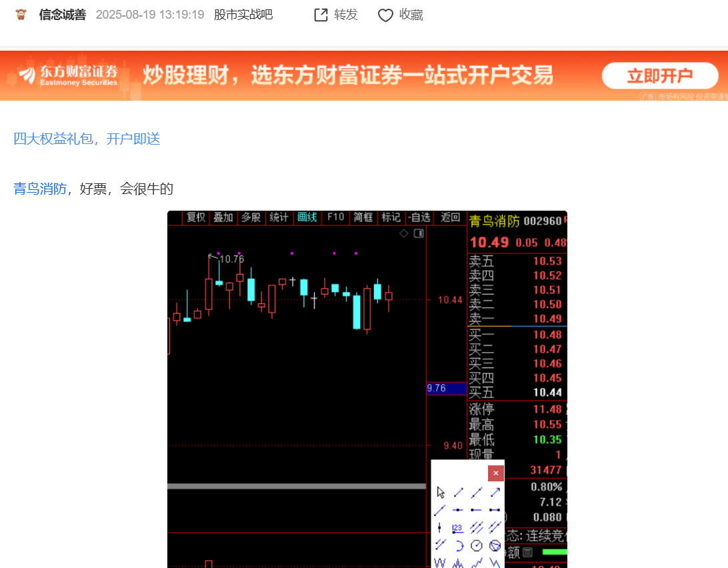Click the 卖一 row at 10.49

pos(516,319)
